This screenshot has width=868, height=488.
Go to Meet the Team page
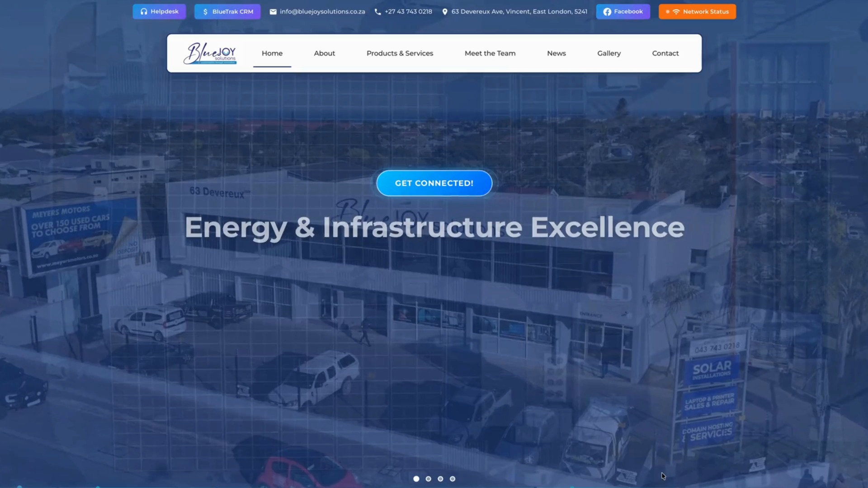click(x=490, y=53)
